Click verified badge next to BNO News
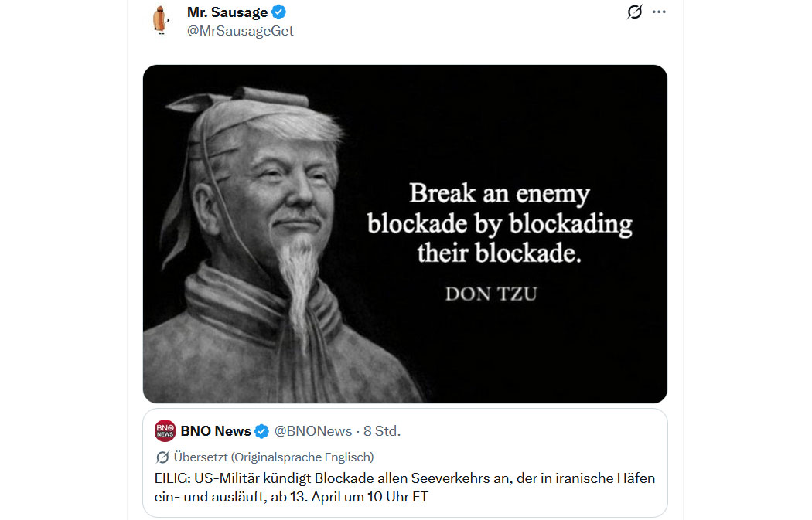The width and height of the screenshot is (812, 520). click(x=262, y=431)
